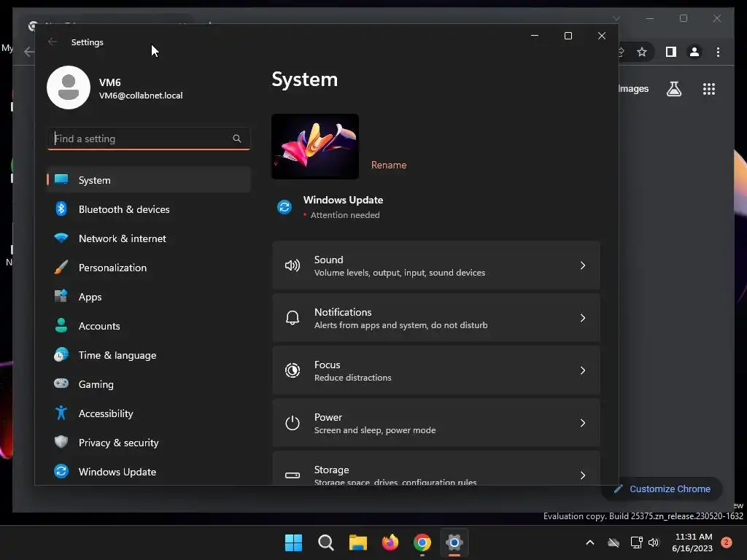Open Sound volume levels card title
747x560 pixels.
coord(329,260)
